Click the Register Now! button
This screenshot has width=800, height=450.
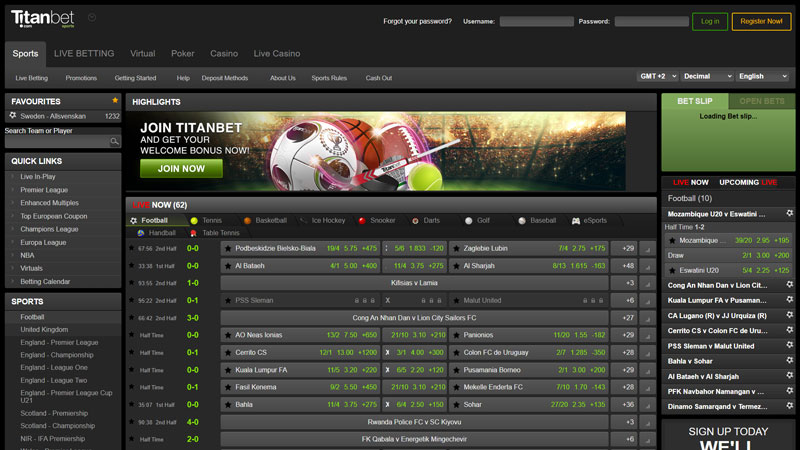(761, 21)
